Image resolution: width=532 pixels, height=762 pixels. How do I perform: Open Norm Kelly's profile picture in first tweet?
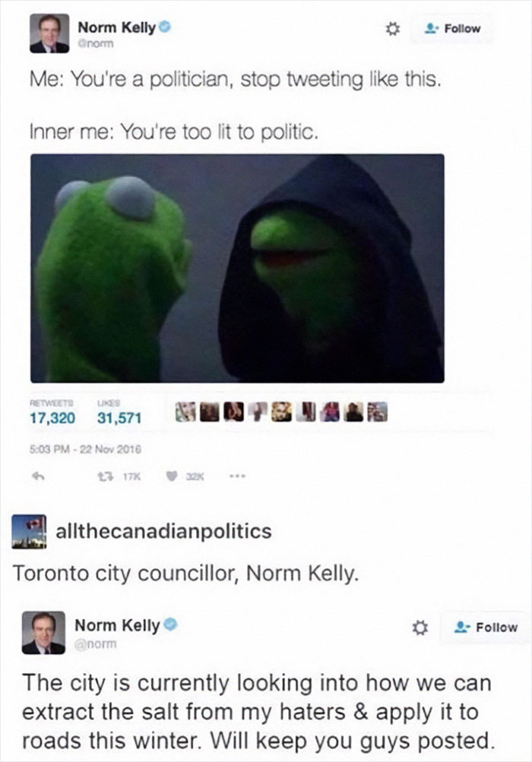[x=49, y=33]
